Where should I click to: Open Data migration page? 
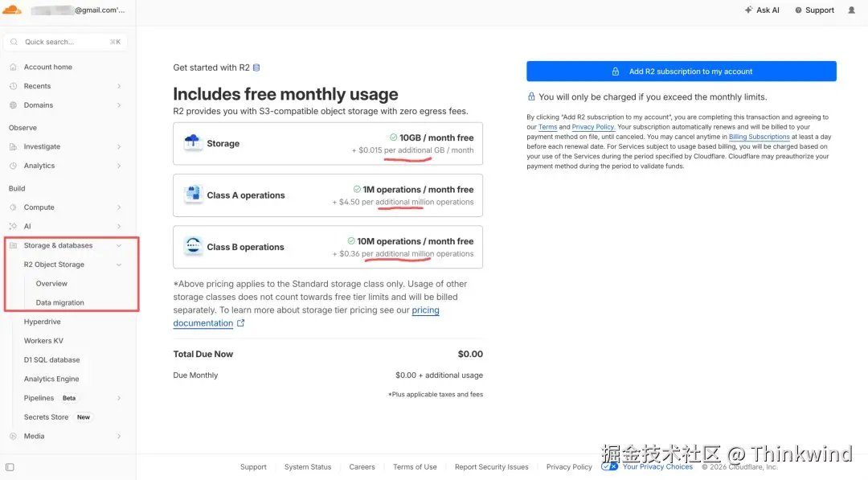(x=59, y=303)
